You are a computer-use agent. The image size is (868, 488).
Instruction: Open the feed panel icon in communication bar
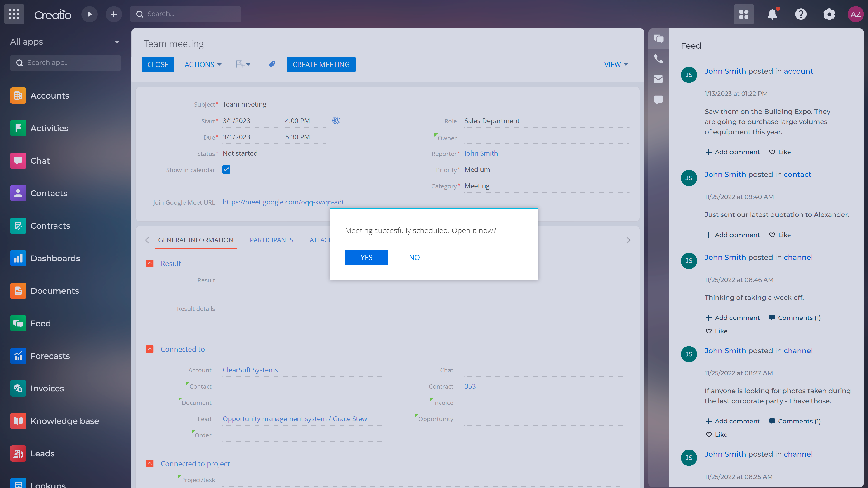click(658, 38)
